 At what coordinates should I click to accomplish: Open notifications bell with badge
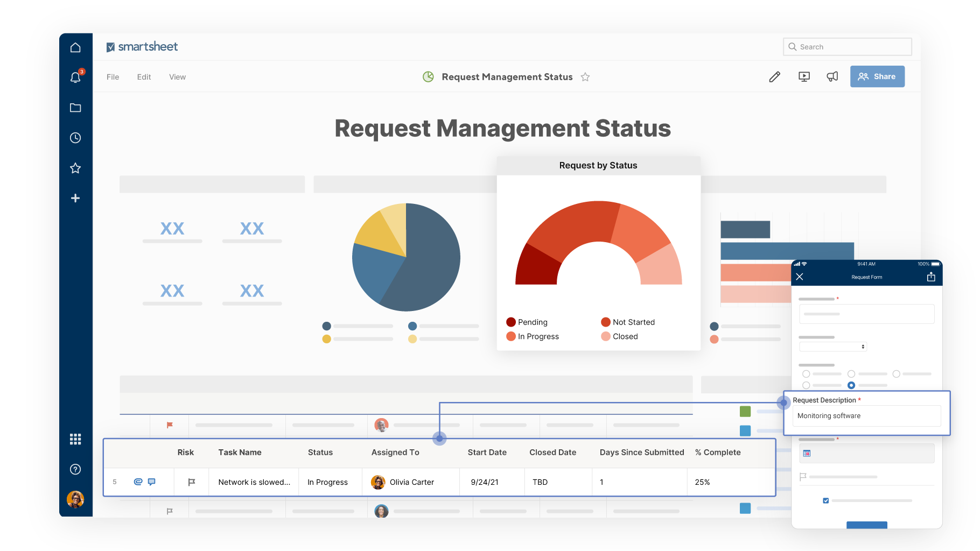[x=75, y=77]
